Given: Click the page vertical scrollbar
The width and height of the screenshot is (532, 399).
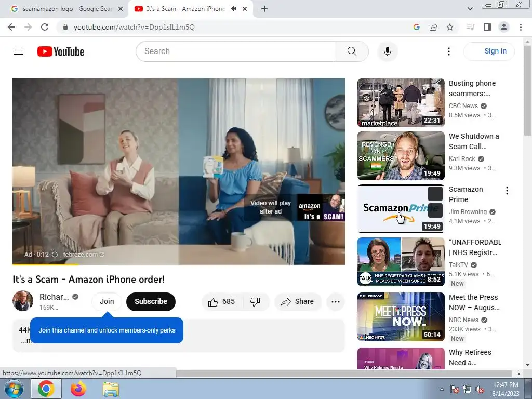Looking at the screenshot, I should pos(527,90).
